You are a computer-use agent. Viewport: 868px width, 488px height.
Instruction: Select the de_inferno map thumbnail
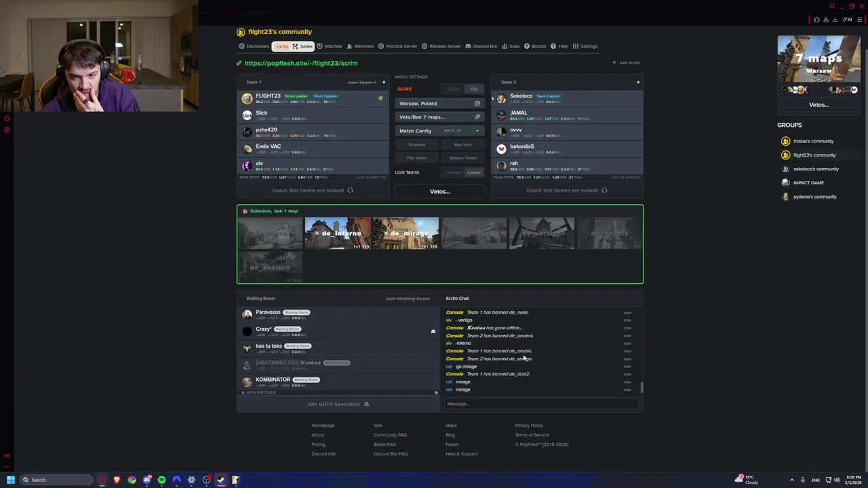[338, 233]
